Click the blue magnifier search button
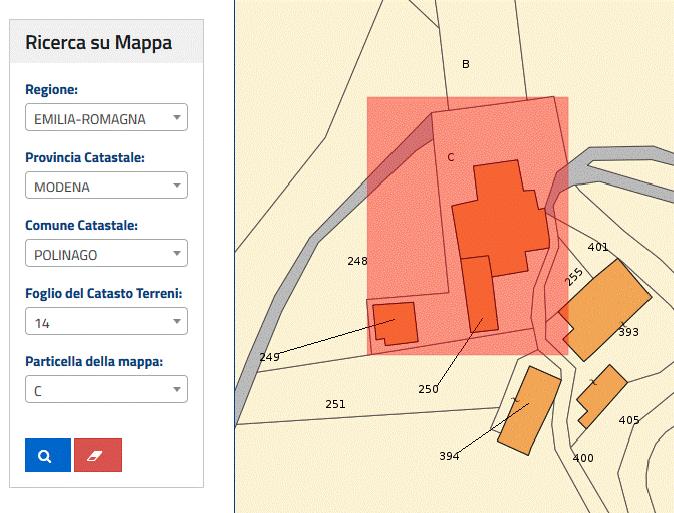The height and width of the screenshot is (513, 674). (48, 455)
